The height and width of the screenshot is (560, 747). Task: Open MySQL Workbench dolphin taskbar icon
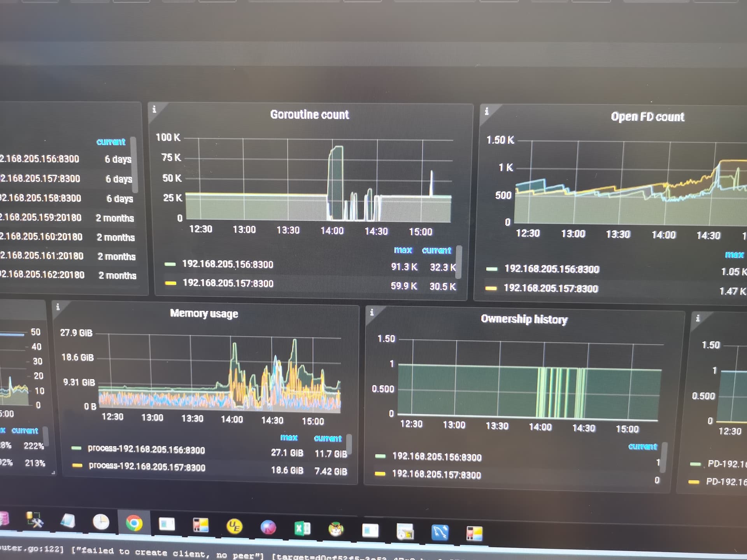tap(440, 532)
